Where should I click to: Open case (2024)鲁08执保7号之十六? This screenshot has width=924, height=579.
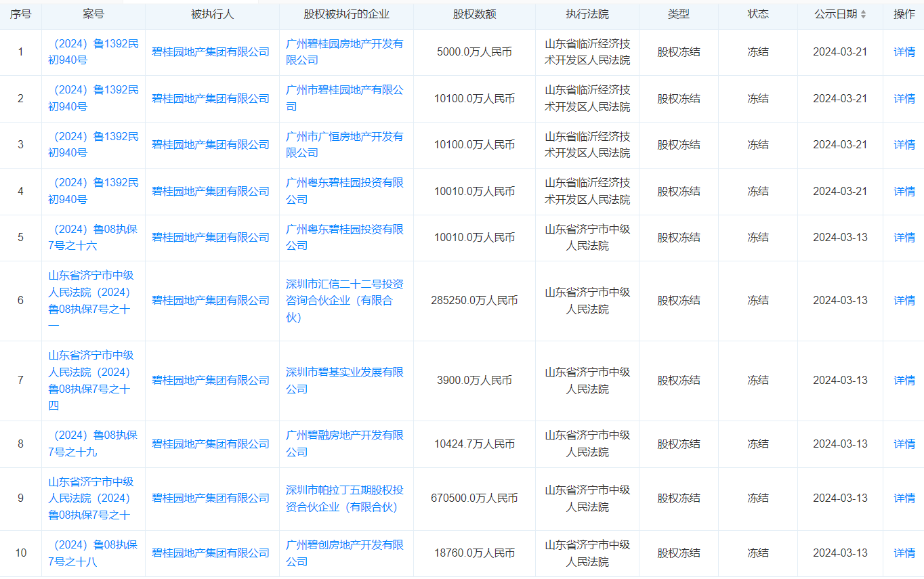(x=93, y=238)
